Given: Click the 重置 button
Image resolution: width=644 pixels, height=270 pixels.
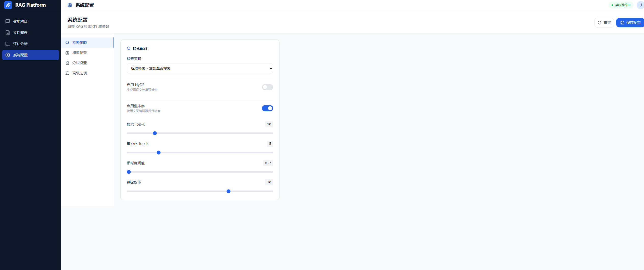Looking at the screenshot, I should click(x=604, y=23).
